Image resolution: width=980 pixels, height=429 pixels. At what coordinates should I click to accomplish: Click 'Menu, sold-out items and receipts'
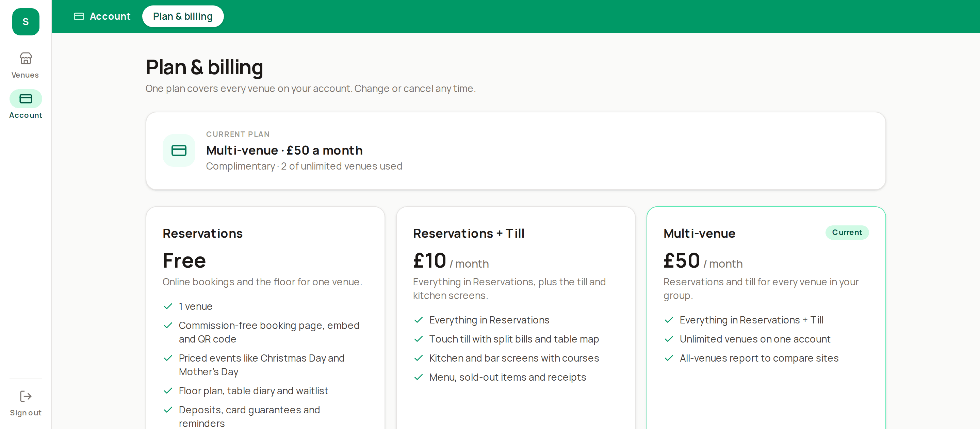pos(507,377)
